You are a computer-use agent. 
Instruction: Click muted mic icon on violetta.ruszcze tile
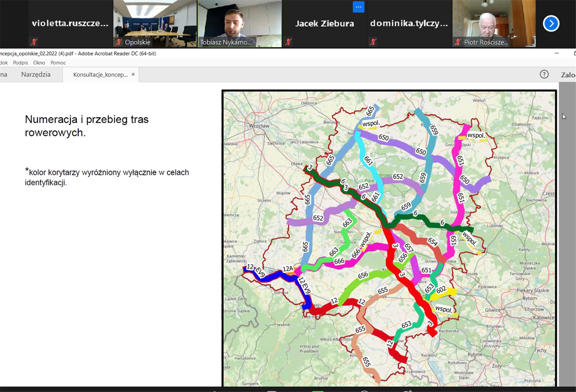click(x=34, y=42)
